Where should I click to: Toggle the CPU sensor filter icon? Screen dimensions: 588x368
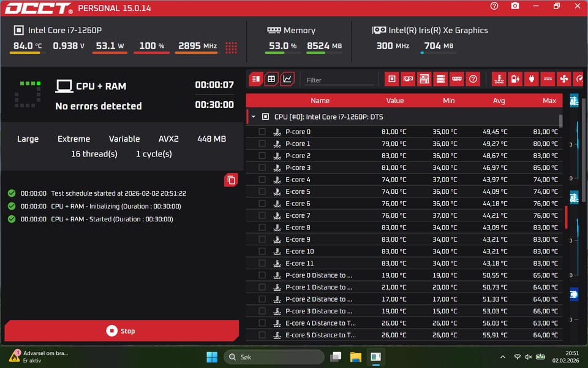coord(392,79)
